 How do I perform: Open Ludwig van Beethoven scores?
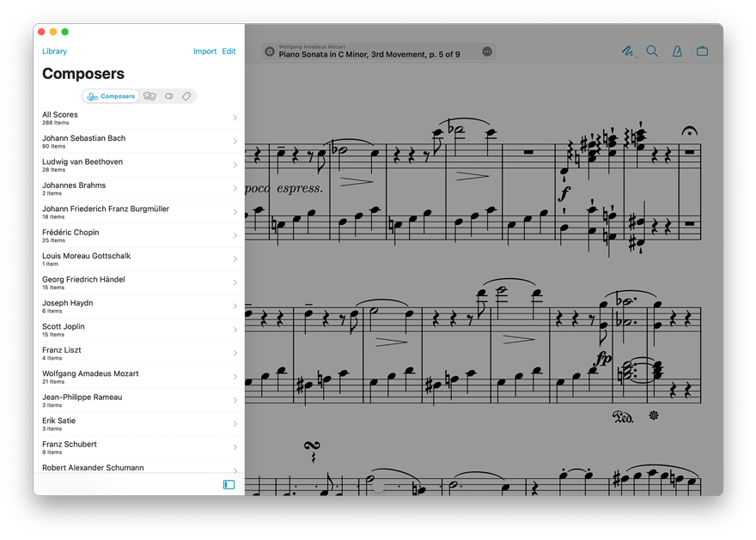(139, 165)
